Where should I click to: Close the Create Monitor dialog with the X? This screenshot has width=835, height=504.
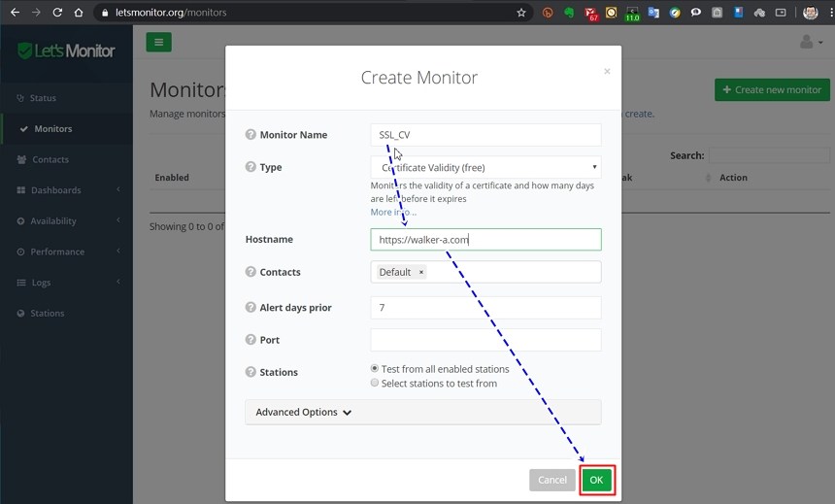tap(607, 72)
